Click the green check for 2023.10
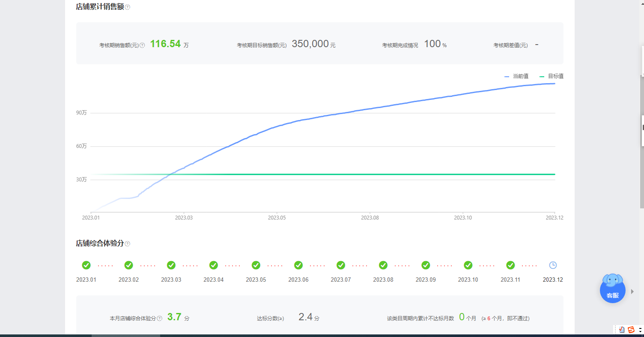The height and width of the screenshot is (337, 644). [x=468, y=265]
